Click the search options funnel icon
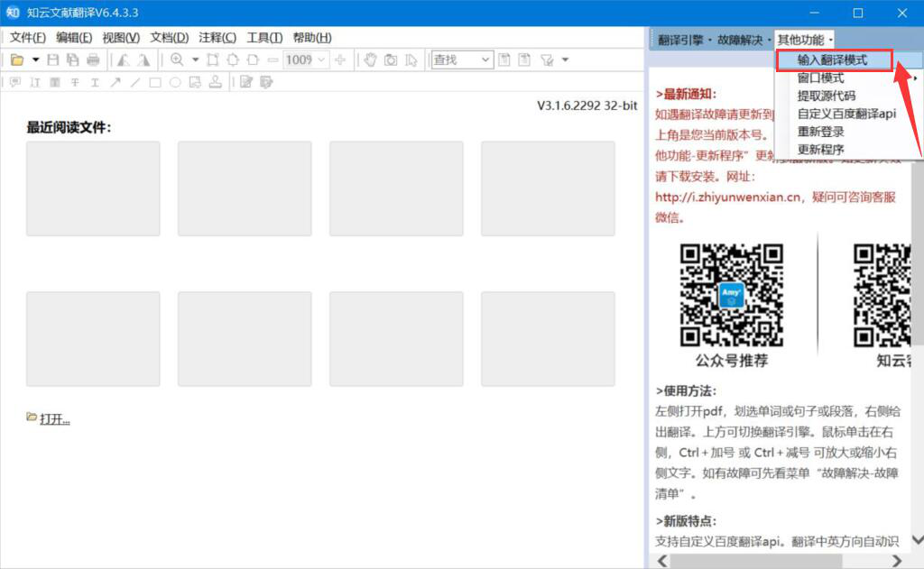Image resolution: width=924 pixels, height=569 pixels. (x=547, y=60)
